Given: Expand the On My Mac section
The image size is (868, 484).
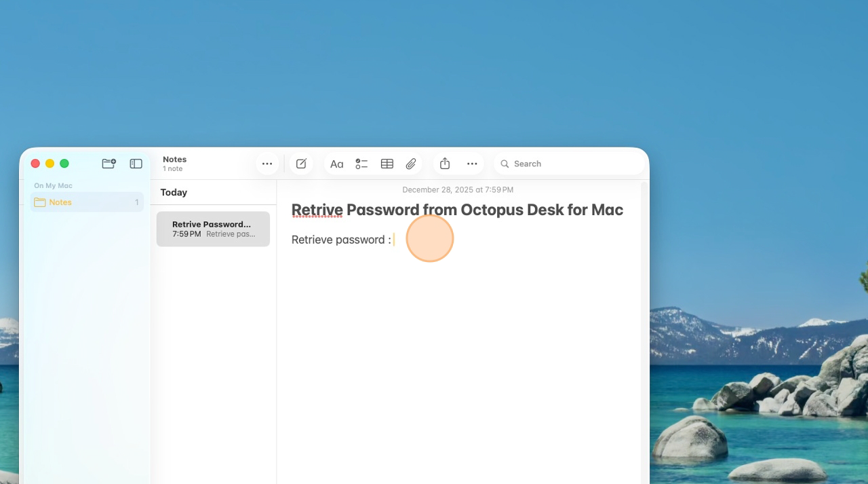Looking at the screenshot, I should tap(53, 185).
